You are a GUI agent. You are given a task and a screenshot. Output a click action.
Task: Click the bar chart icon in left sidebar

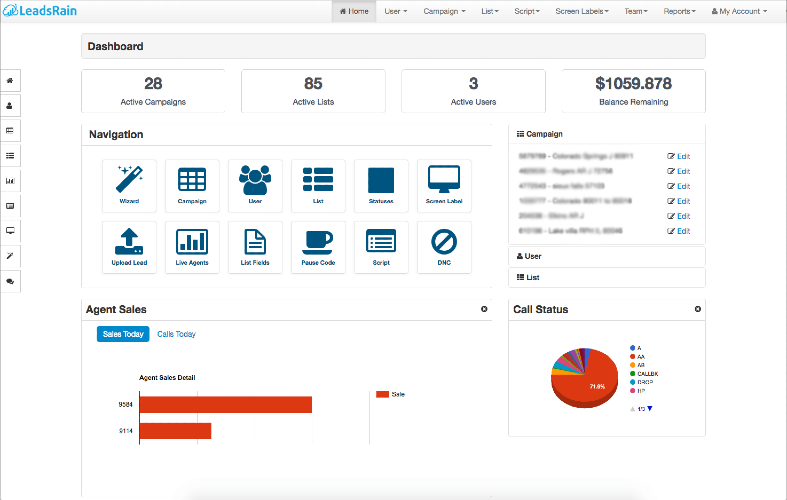pyautogui.click(x=10, y=181)
